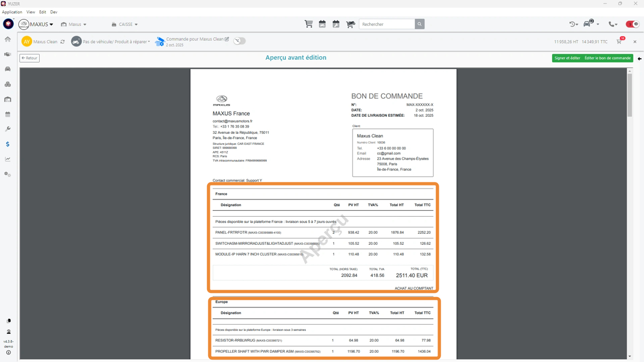Open the View menu
This screenshot has width=644, height=362.
(31, 12)
